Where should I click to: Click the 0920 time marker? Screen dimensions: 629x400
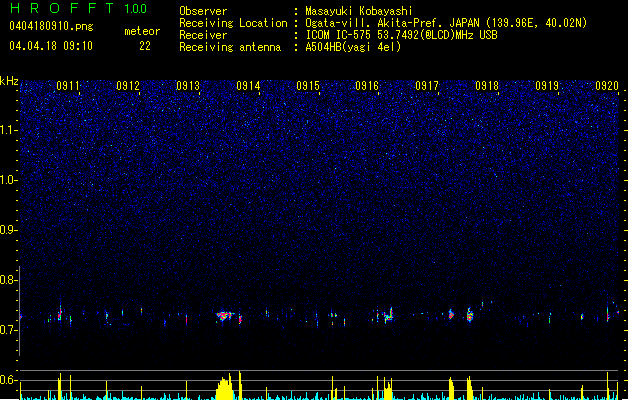coord(607,86)
